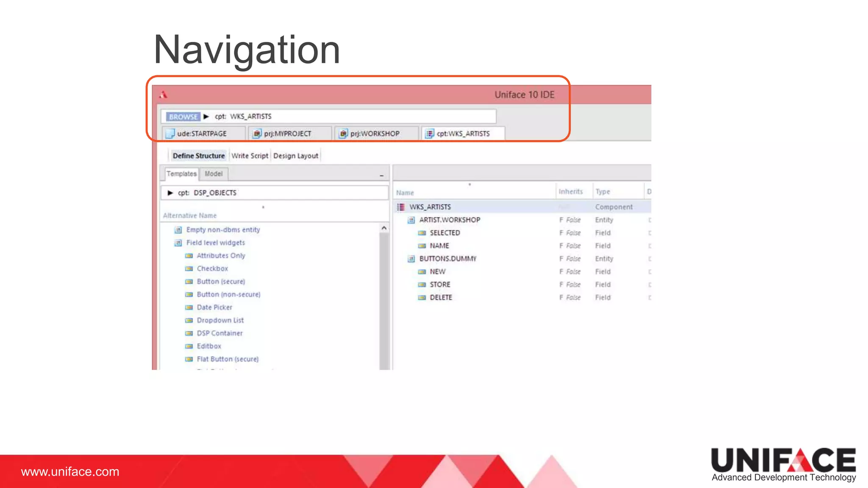Click the up arrow on the templates scrollbar

[x=384, y=228]
